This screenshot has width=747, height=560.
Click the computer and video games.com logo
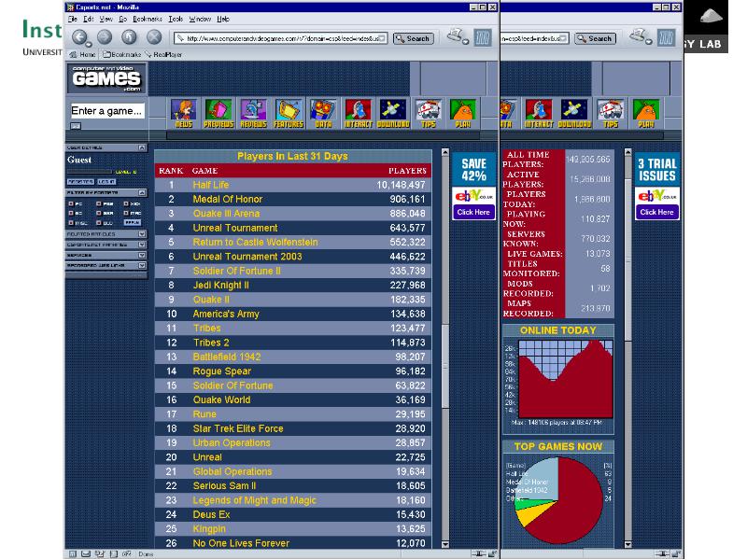tap(106, 78)
